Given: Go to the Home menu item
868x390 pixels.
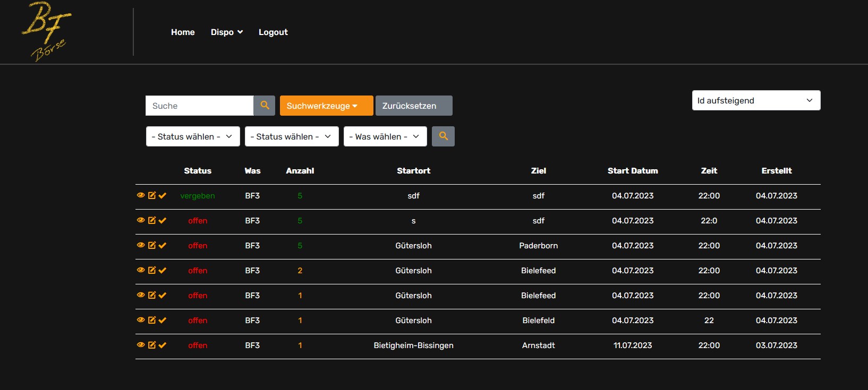Looking at the screenshot, I should 183,32.
